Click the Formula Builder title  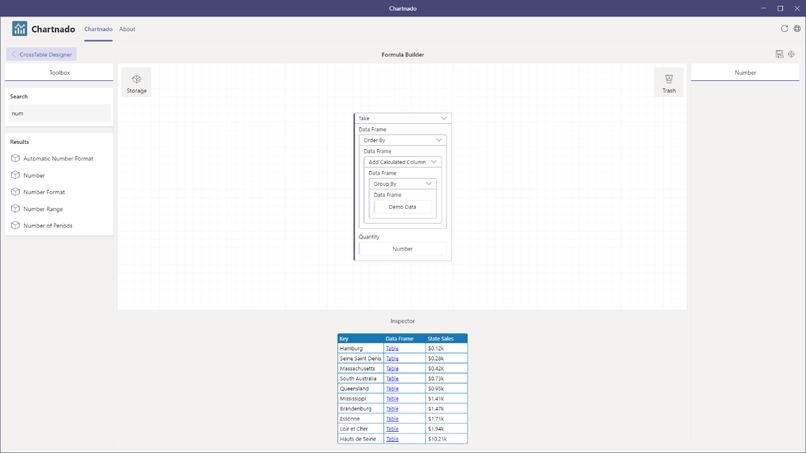tap(402, 55)
